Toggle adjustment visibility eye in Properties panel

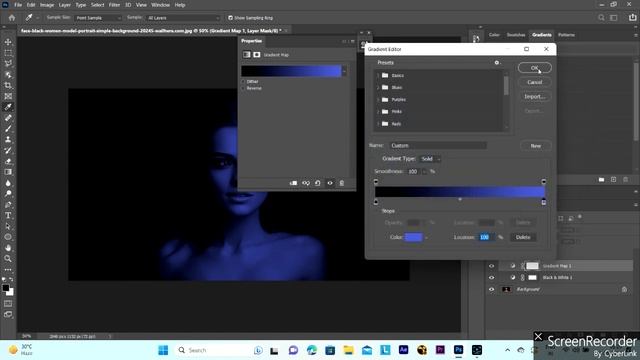(x=330, y=183)
